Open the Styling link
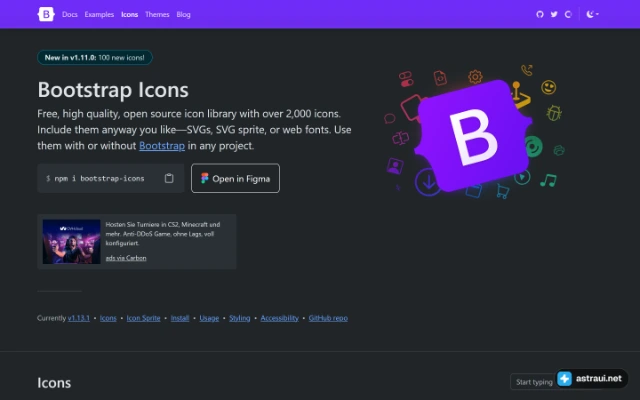The width and height of the screenshot is (640, 400). [x=240, y=318]
